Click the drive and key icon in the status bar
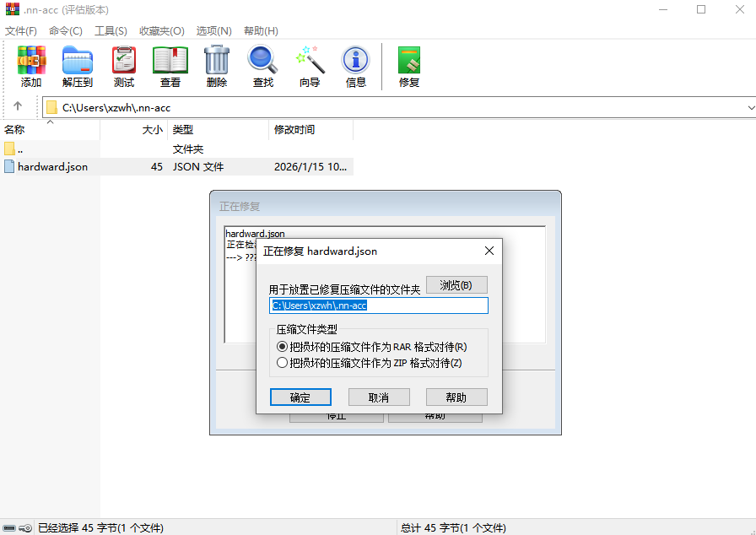The width and height of the screenshot is (756, 535). (18, 528)
